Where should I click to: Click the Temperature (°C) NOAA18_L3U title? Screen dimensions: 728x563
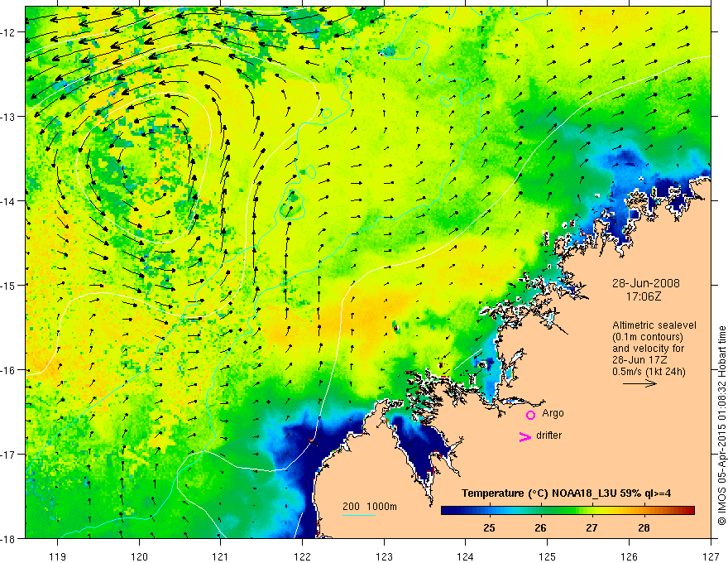point(566,493)
